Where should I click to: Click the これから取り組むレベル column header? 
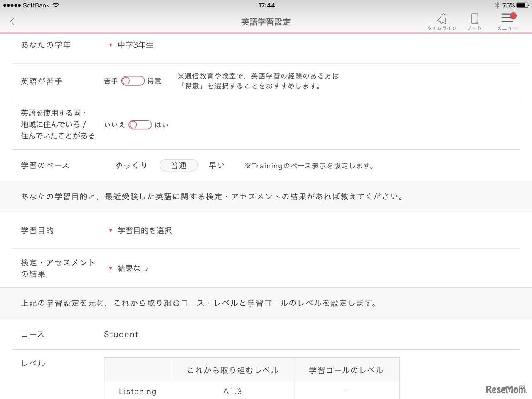click(x=232, y=370)
